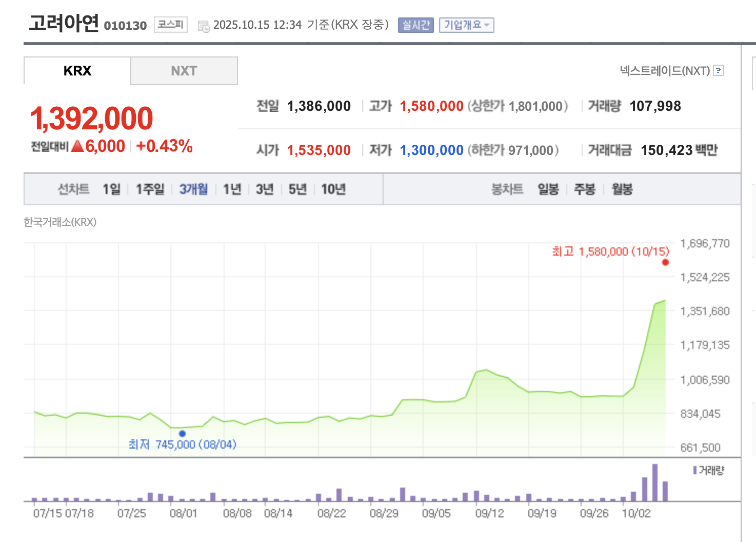Click the tallest volume bar in chart

(655, 482)
